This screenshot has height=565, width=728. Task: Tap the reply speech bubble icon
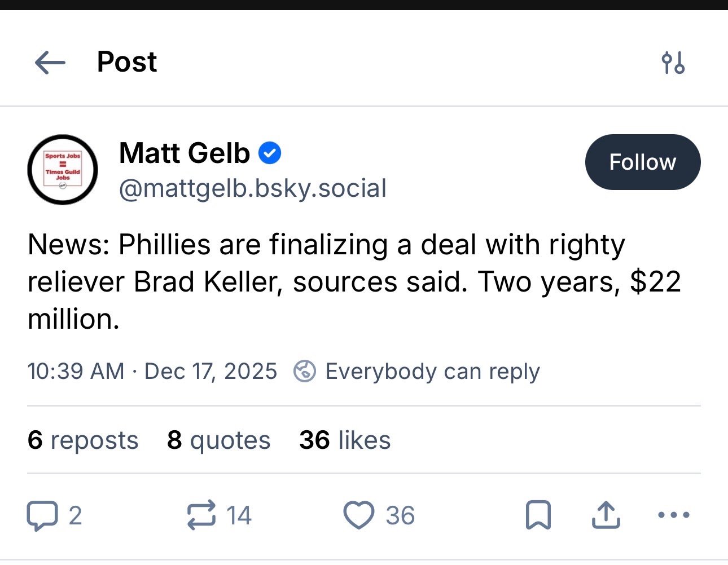pyautogui.click(x=42, y=515)
